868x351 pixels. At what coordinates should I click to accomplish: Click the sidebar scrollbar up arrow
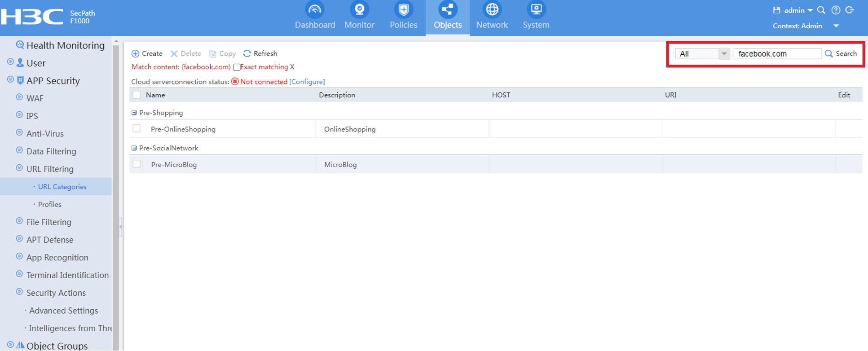point(116,41)
